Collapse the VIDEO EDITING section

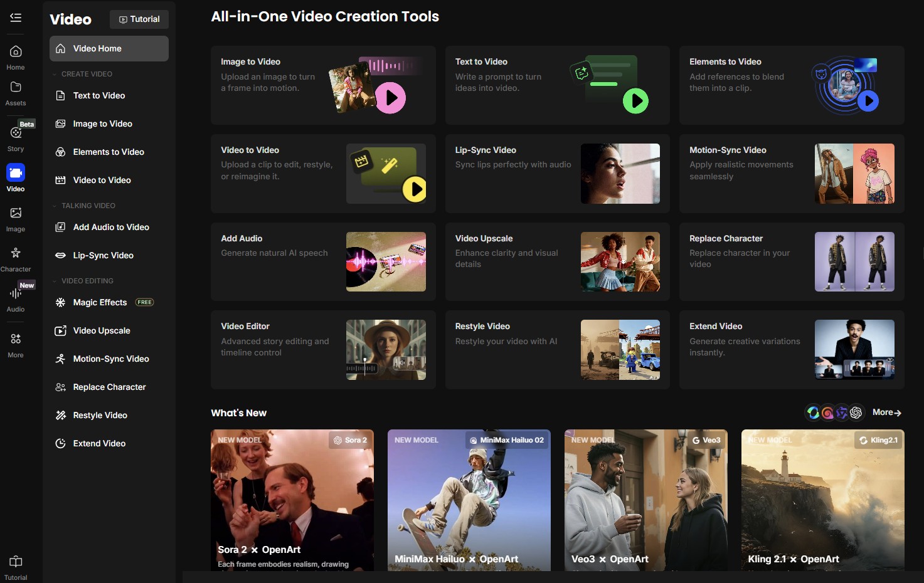click(x=55, y=281)
